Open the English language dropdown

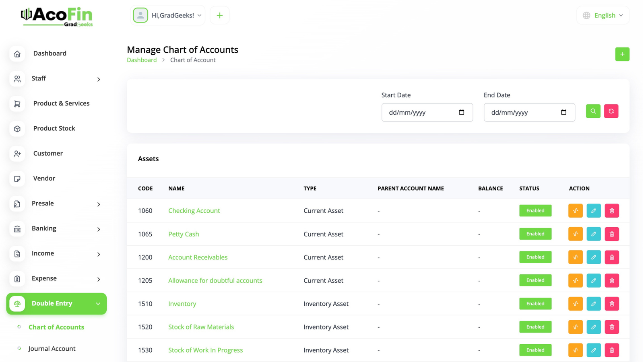coord(603,16)
